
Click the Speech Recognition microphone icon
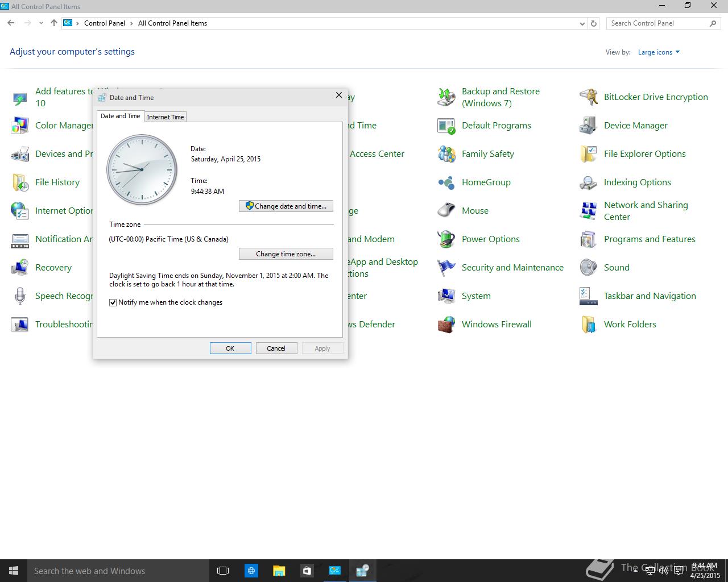[x=20, y=296]
